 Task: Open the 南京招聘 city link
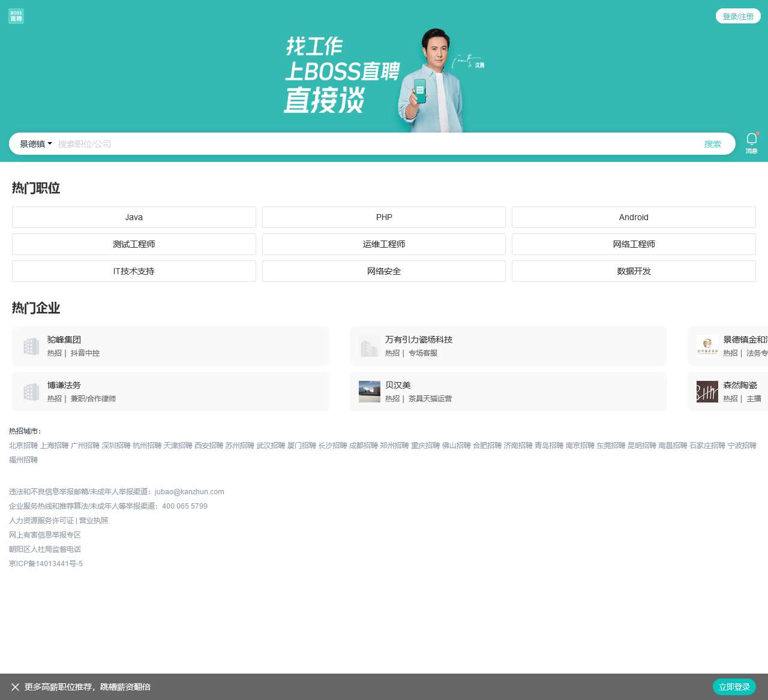coord(580,446)
